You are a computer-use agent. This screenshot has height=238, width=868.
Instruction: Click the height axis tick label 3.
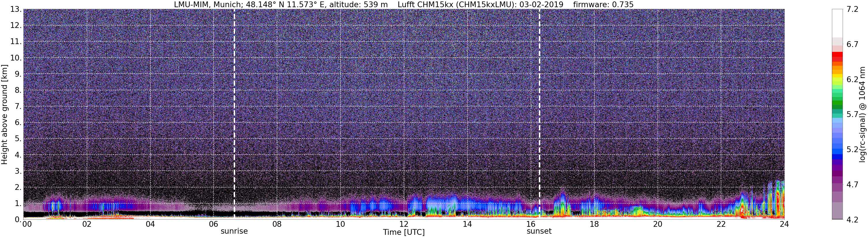point(18,171)
